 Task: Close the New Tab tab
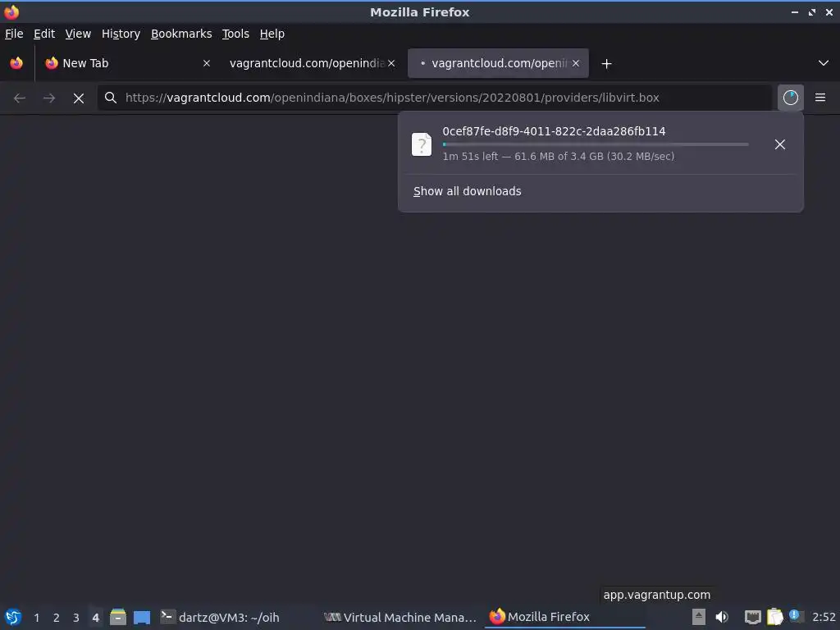(x=206, y=63)
